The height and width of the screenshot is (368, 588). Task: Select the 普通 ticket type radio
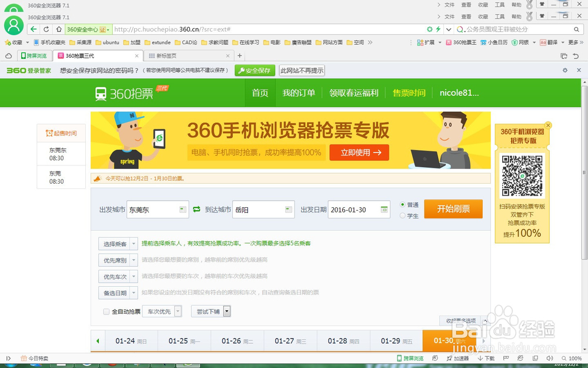click(x=402, y=205)
